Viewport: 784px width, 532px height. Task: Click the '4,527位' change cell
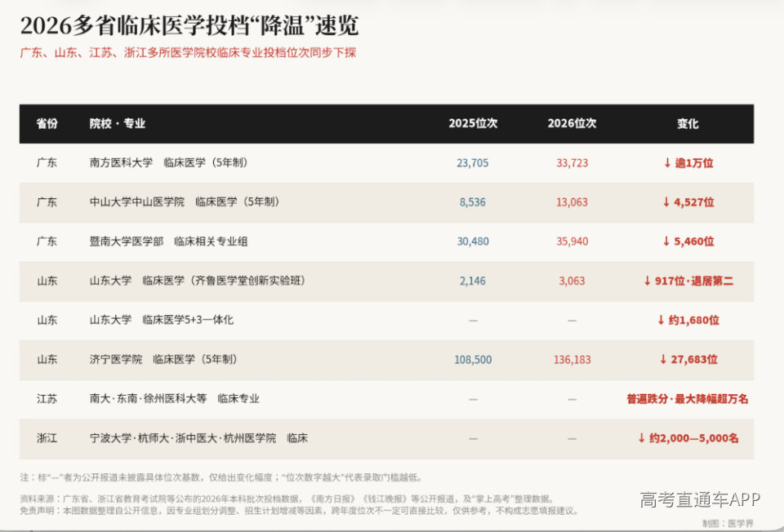(x=688, y=202)
